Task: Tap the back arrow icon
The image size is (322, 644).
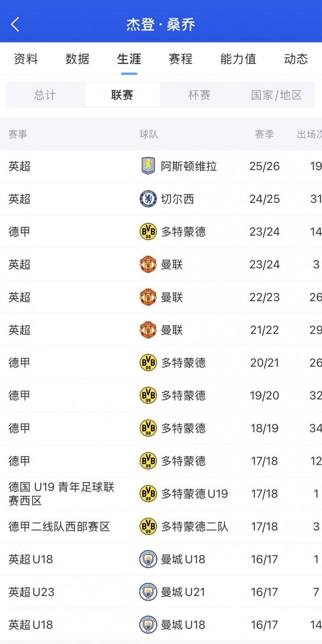Action: [15, 24]
